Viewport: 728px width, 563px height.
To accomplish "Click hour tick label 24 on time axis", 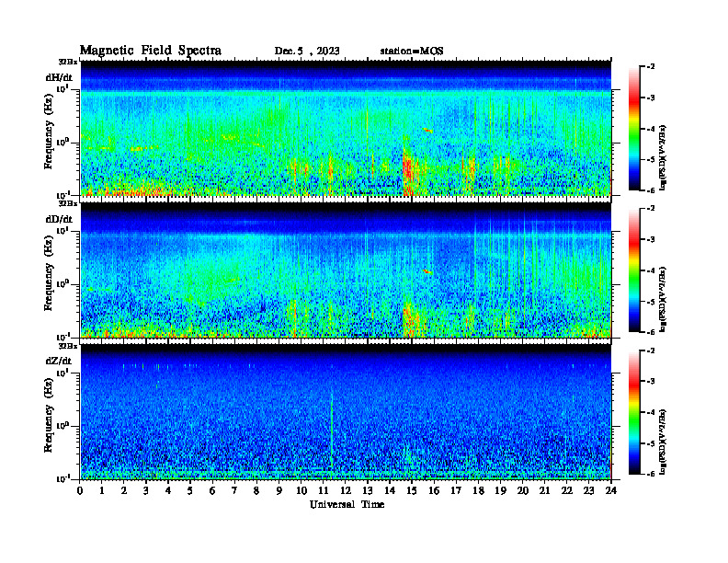I will [611, 491].
